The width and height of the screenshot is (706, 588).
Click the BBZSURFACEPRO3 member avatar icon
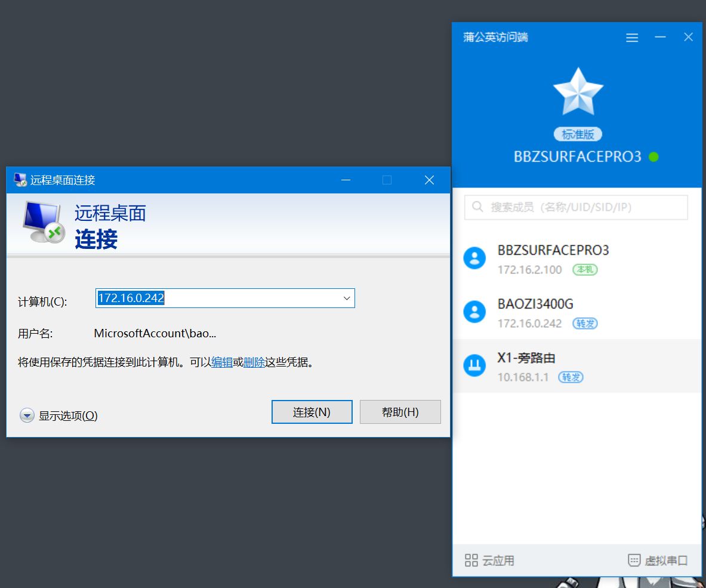click(474, 258)
